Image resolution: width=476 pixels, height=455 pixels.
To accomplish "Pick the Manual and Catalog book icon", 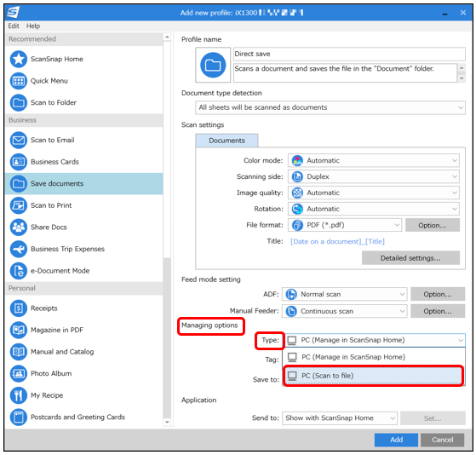I will click(19, 352).
